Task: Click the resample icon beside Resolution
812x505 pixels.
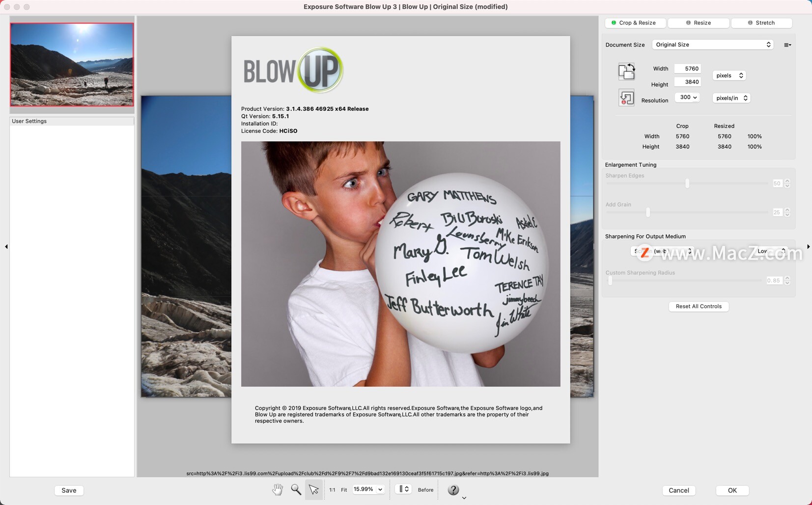Action: tap(626, 98)
